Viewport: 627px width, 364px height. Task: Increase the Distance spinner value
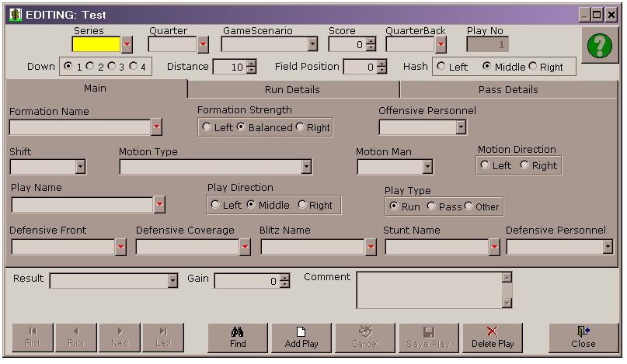pyautogui.click(x=251, y=64)
